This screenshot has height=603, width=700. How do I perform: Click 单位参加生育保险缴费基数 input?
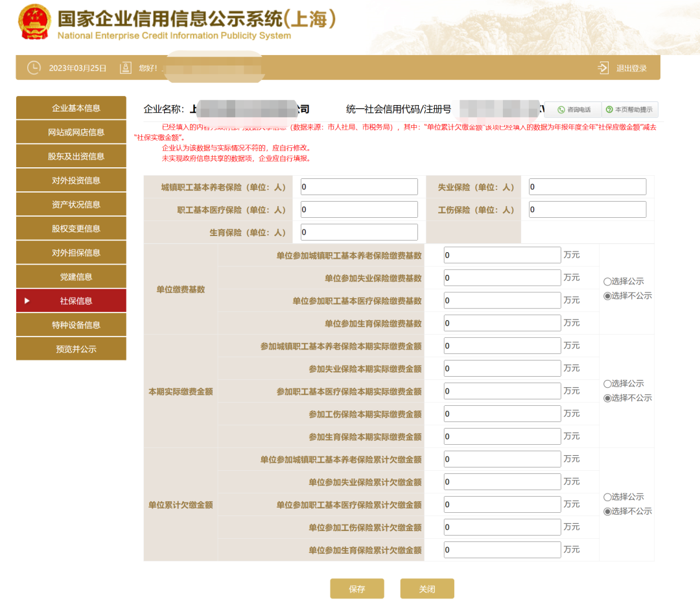502,323
